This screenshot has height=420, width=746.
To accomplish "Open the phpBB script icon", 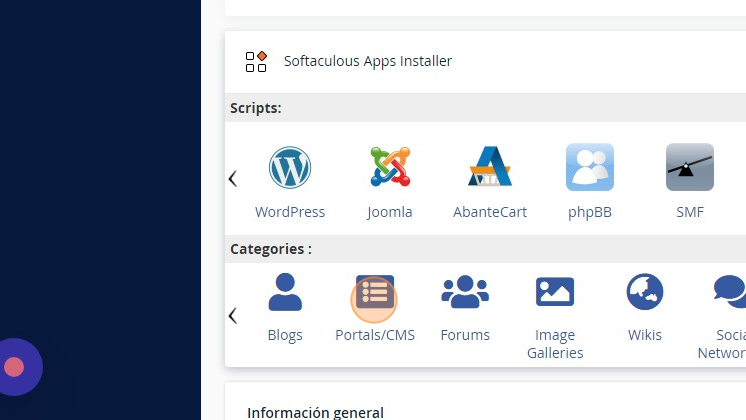I will 590,167.
